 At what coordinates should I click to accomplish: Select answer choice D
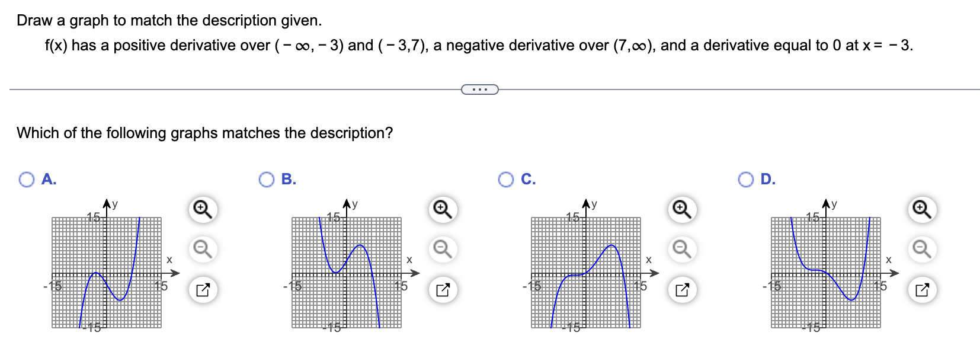(747, 179)
